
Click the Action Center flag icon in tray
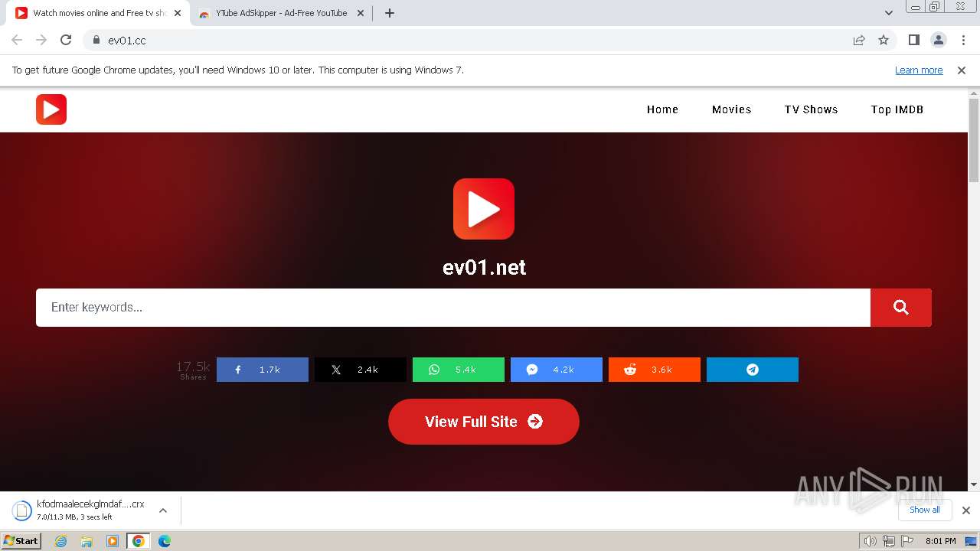907,541
